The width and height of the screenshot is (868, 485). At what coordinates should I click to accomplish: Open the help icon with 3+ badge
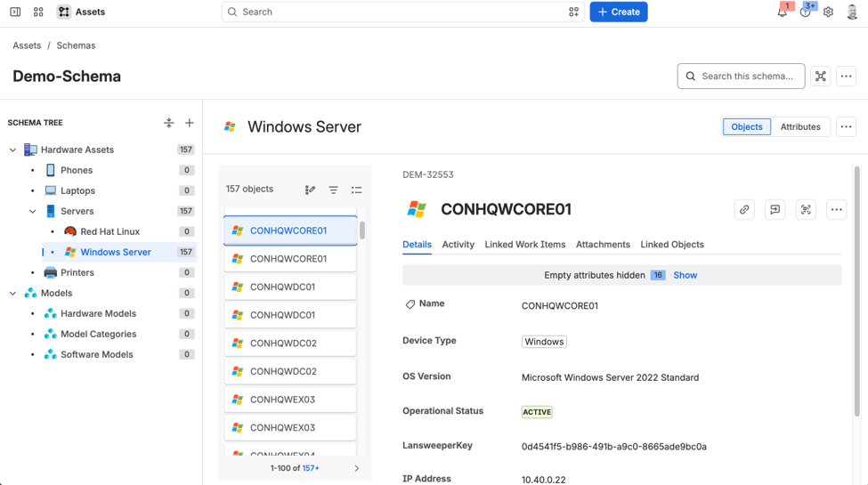(x=806, y=12)
